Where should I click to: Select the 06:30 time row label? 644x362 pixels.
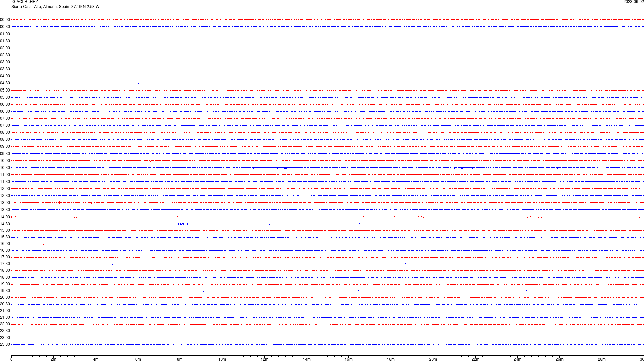pos(5,111)
